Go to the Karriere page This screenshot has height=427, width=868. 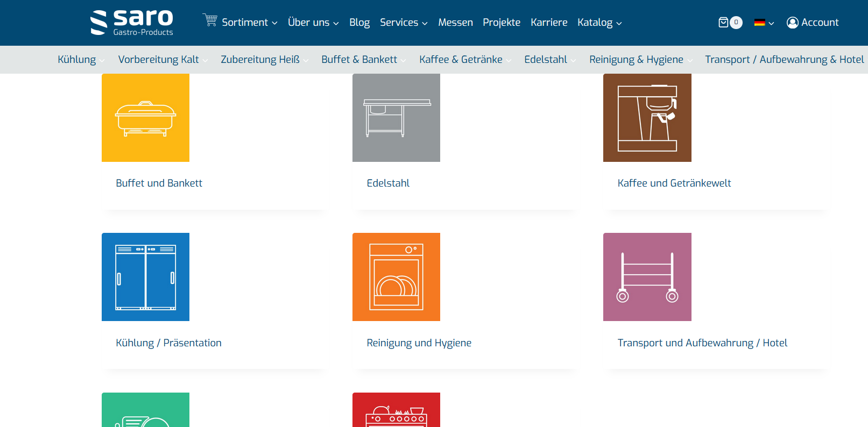point(549,23)
